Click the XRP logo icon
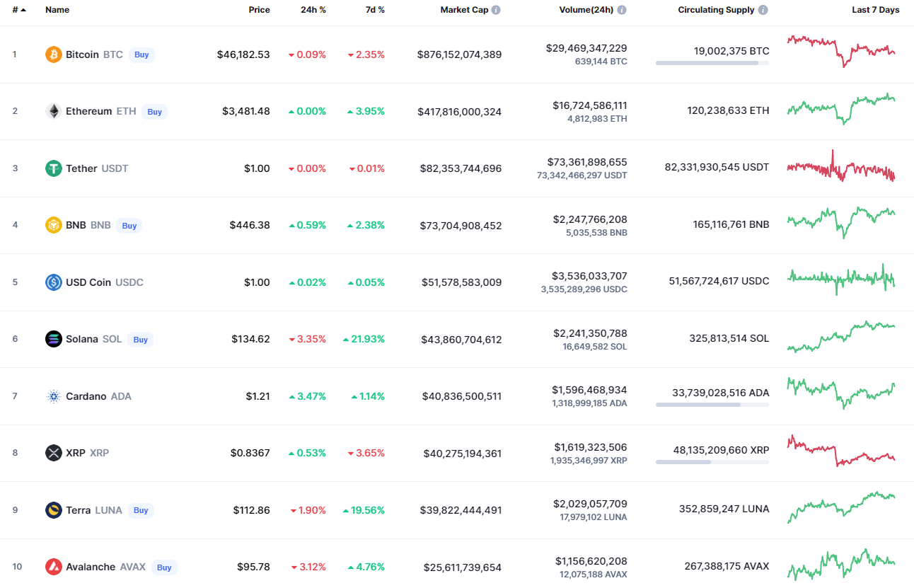 coord(54,453)
